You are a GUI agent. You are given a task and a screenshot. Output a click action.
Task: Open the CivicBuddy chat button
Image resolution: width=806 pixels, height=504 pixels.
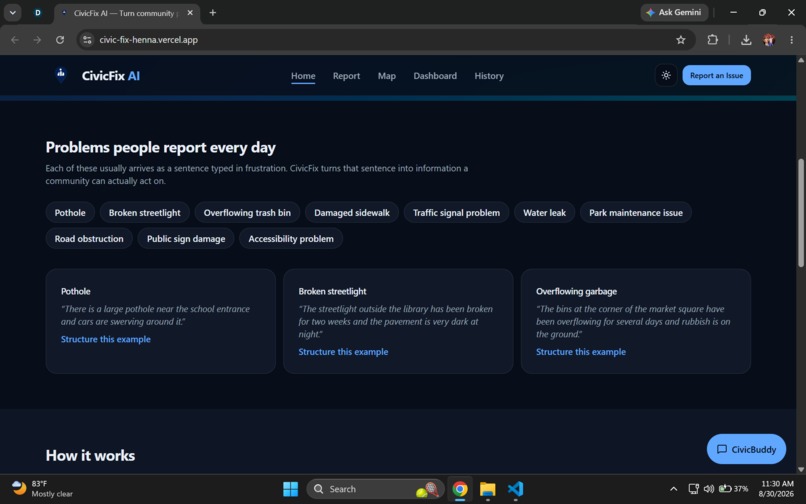click(x=746, y=449)
